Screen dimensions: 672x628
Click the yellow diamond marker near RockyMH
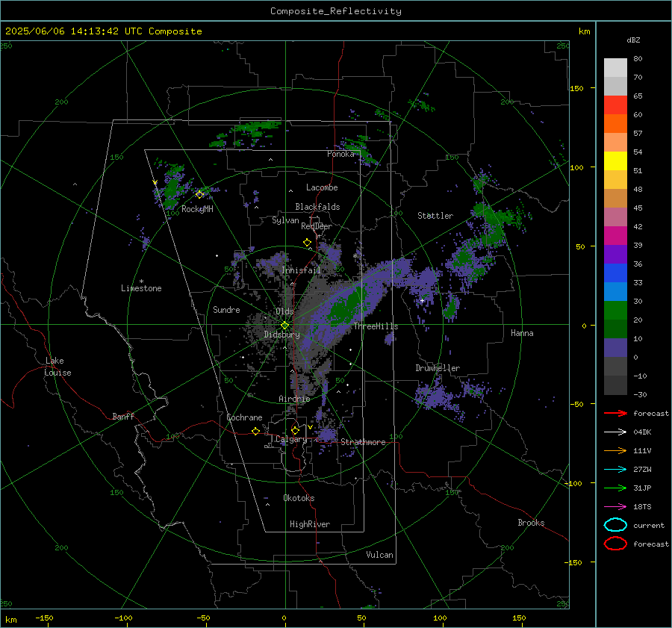pyautogui.click(x=199, y=195)
